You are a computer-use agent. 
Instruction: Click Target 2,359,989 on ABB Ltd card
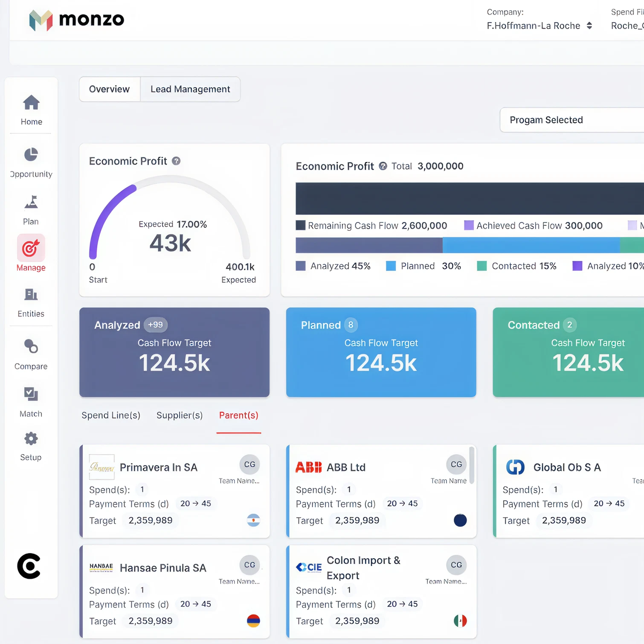(x=357, y=520)
